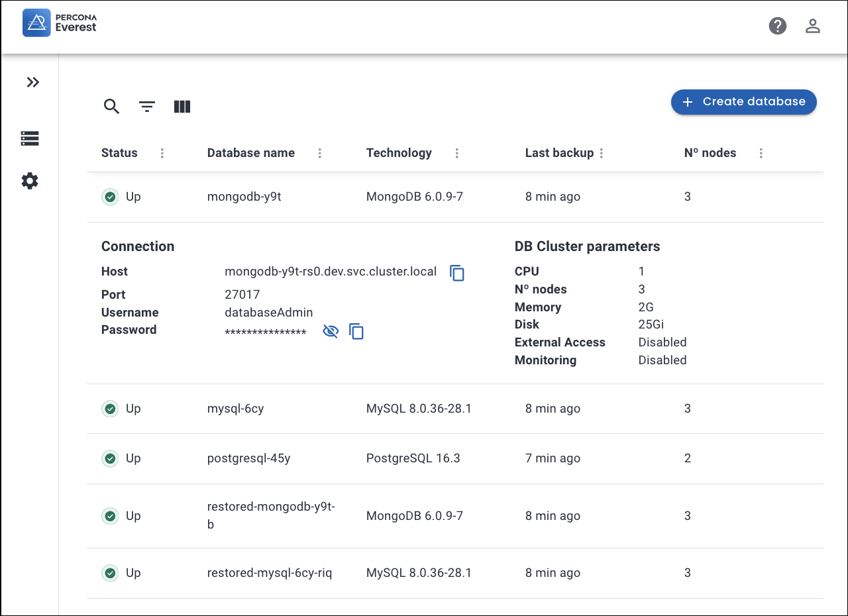Expand the left sidebar navigation
Screen dimensions: 848x616
[x=32, y=82]
